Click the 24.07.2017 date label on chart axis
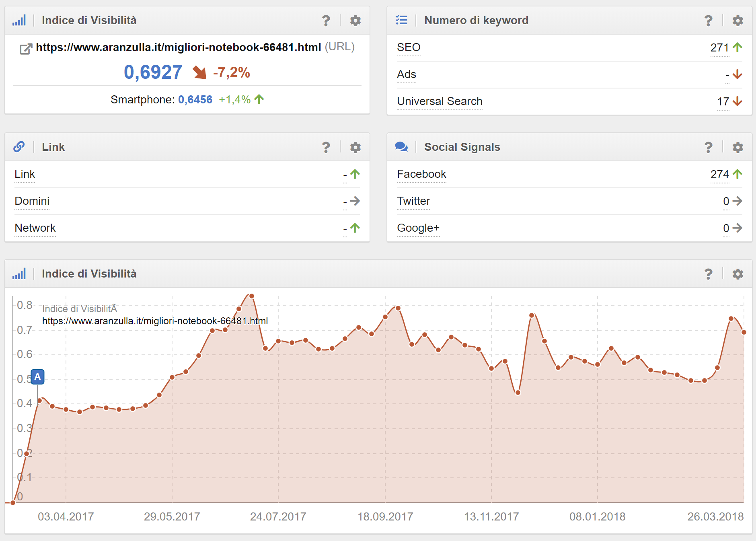The image size is (756, 541). point(278,517)
